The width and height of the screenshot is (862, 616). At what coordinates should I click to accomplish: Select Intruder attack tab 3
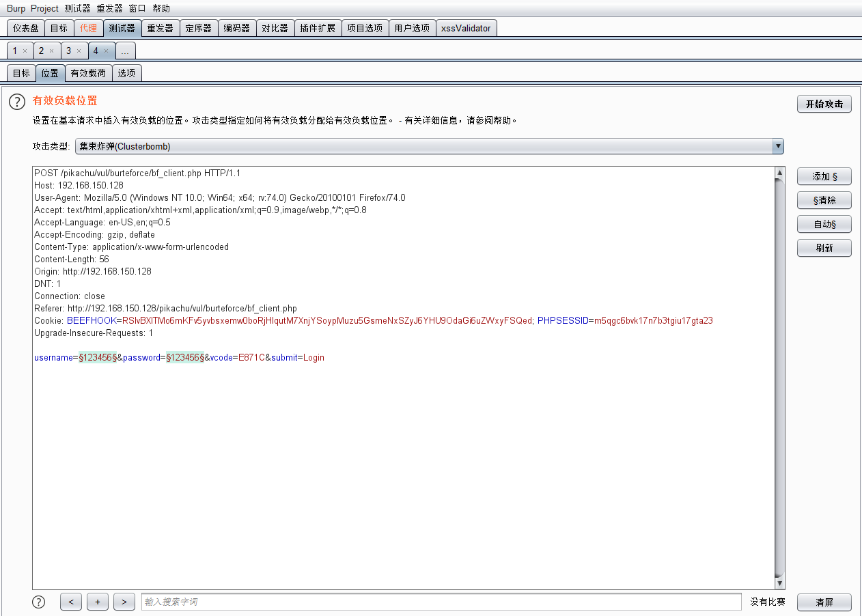(68, 51)
